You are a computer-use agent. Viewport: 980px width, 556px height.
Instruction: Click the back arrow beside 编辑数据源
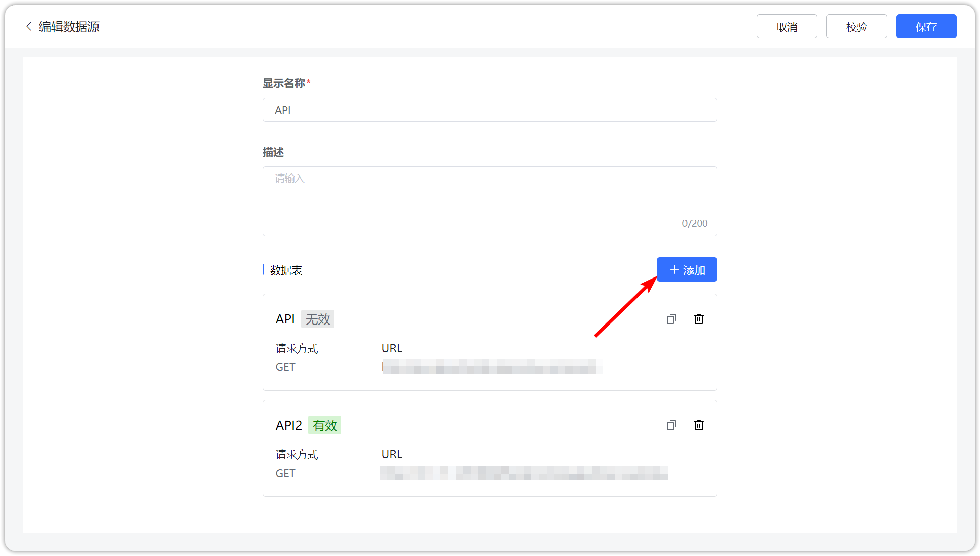pyautogui.click(x=29, y=26)
